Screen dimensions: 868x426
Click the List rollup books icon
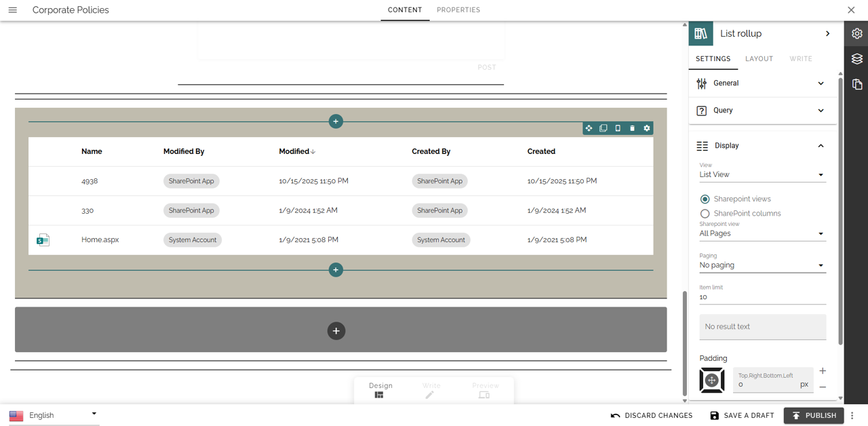(701, 33)
